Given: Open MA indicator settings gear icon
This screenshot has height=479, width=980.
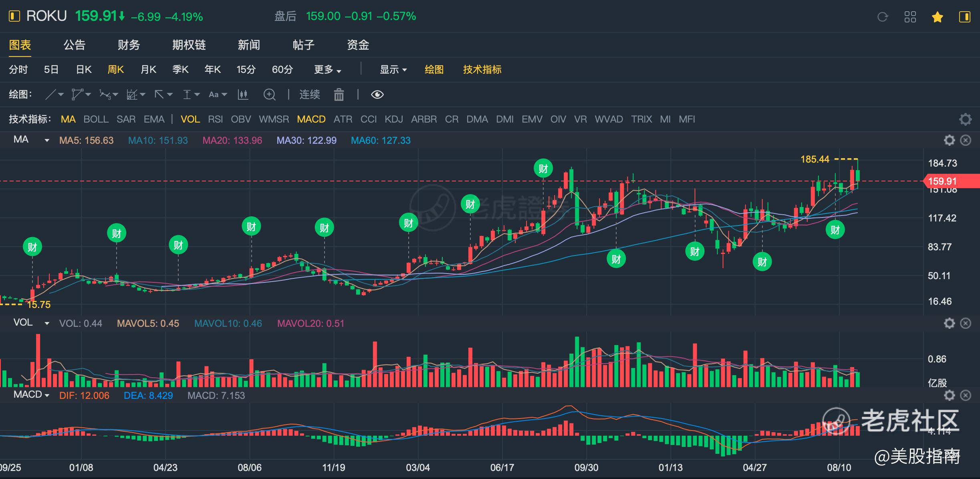Looking at the screenshot, I should [x=949, y=140].
